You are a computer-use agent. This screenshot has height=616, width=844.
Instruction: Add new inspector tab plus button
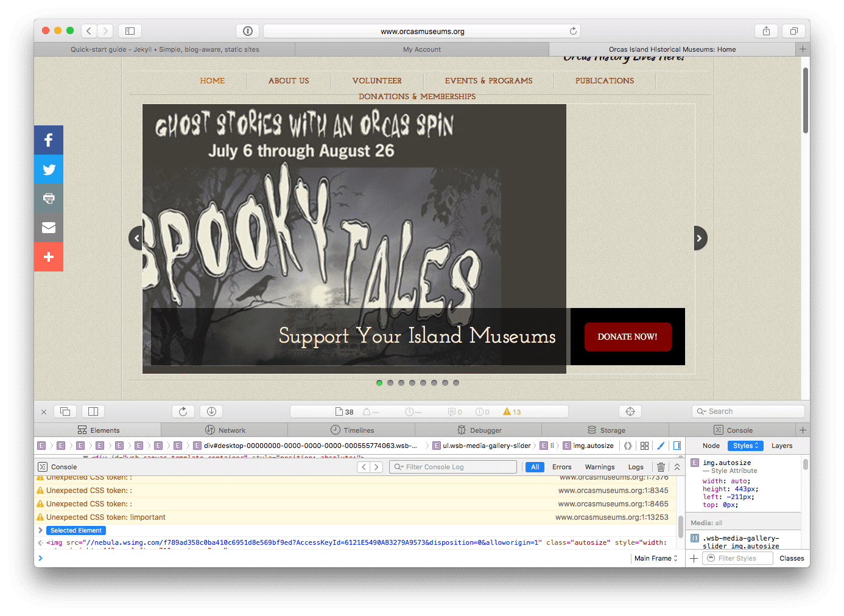[803, 430]
